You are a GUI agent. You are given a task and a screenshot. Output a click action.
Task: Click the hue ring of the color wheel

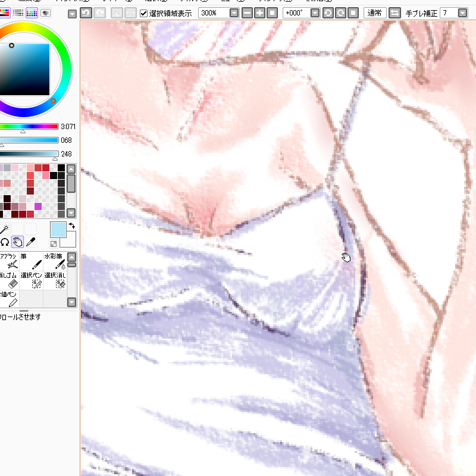pos(67,70)
